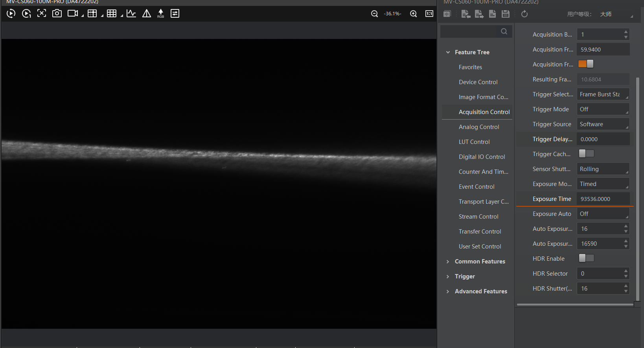Select Analog Control in feature tree
This screenshot has width=644, height=348.
click(478, 127)
